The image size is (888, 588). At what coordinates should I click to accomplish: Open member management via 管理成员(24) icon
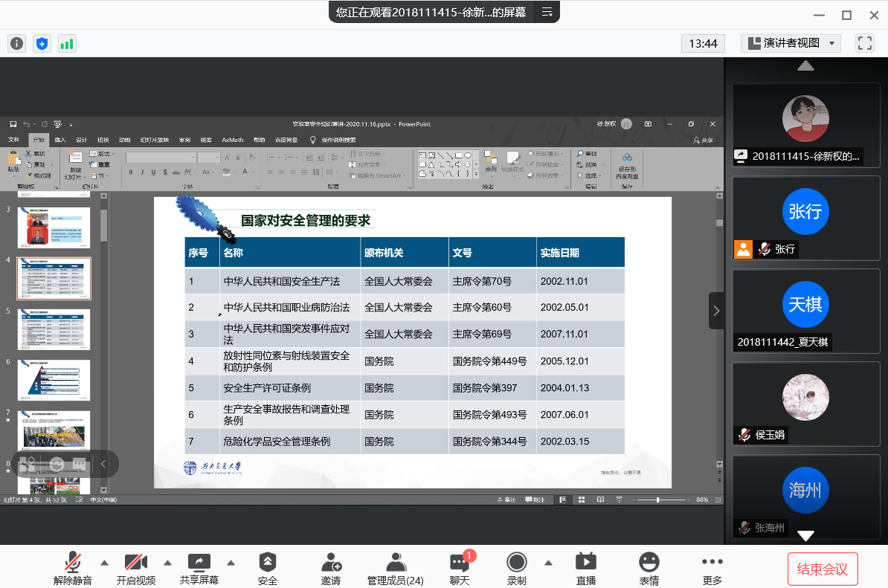tap(396, 563)
